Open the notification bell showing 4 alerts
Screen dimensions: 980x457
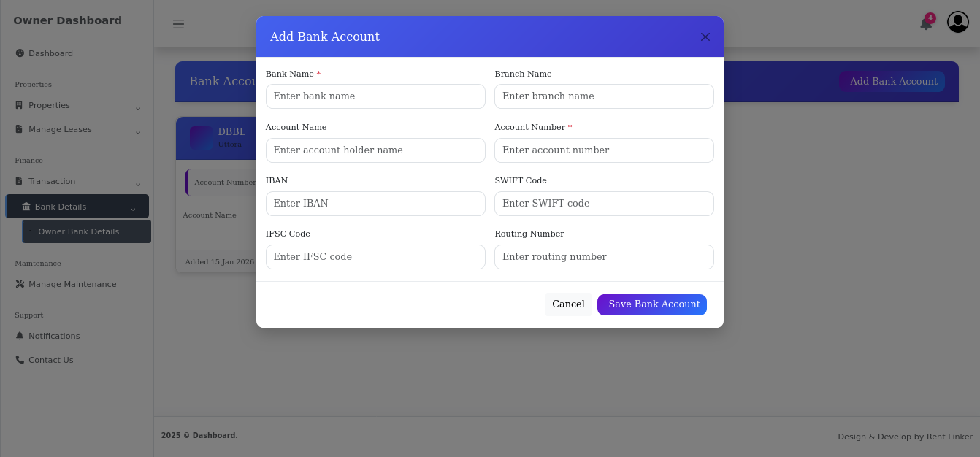point(925,24)
